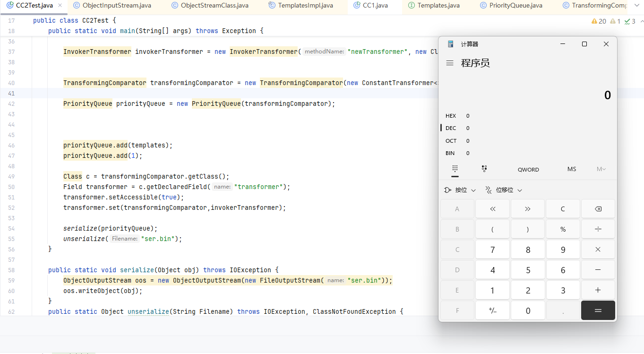The width and height of the screenshot is (644, 354).
Task: Click the 1 key on calculator keypad
Action: [x=492, y=290]
